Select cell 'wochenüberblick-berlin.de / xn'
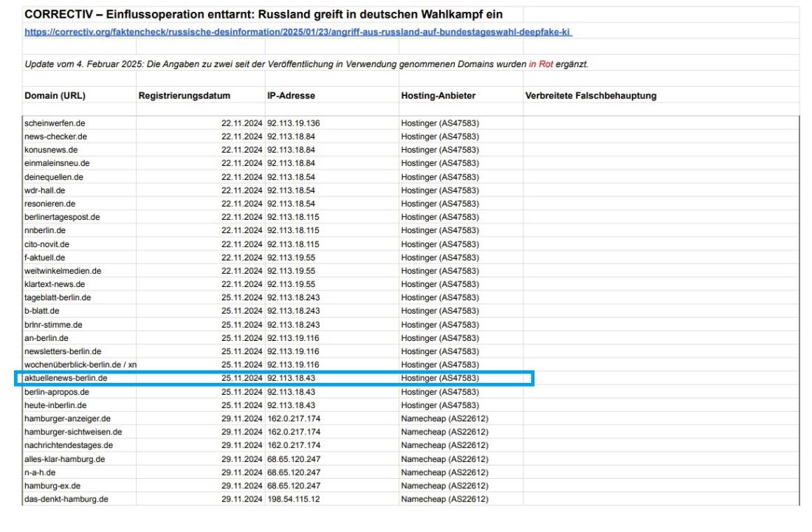 [80, 365]
